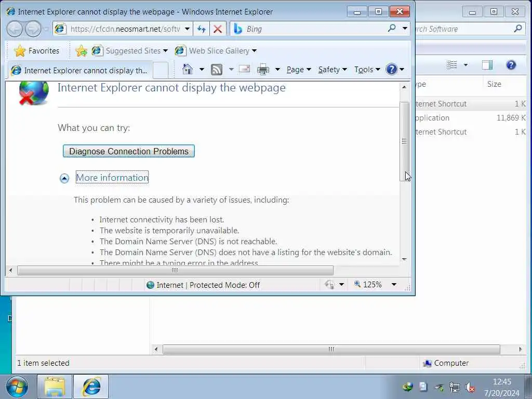Open the Favorites star button
Screen dimensions: 532x399
[x=20, y=51]
